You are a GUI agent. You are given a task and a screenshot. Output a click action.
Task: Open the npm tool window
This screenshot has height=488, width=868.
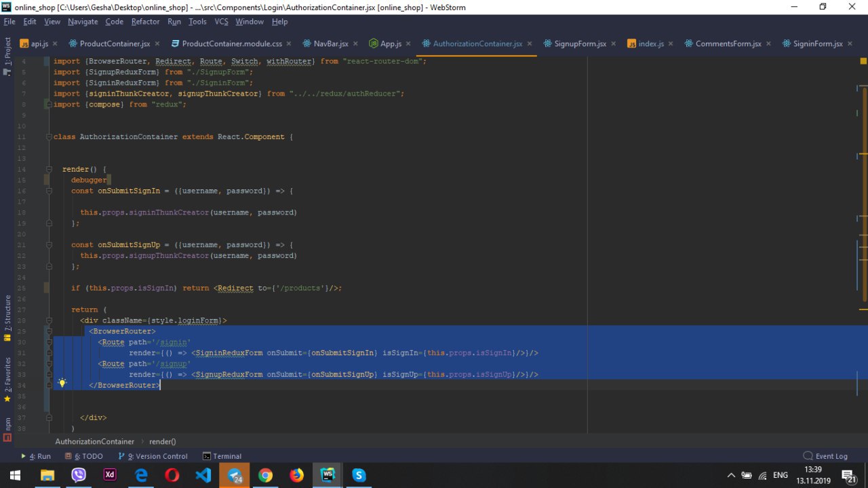pos(7,425)
